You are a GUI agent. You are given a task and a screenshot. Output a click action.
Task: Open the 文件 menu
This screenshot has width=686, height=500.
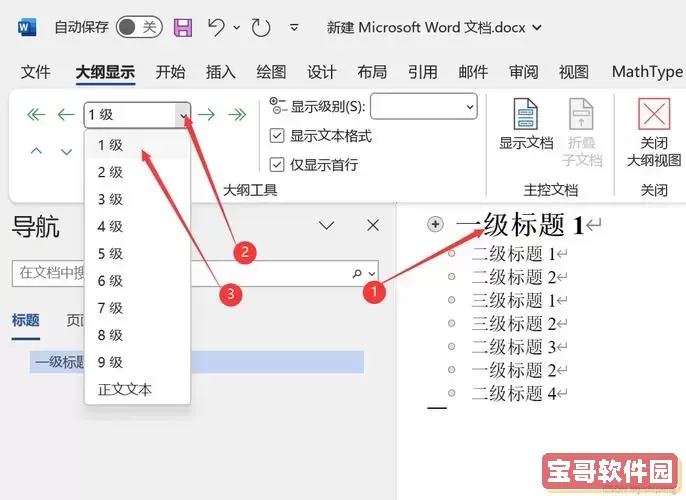pos(35,72)
